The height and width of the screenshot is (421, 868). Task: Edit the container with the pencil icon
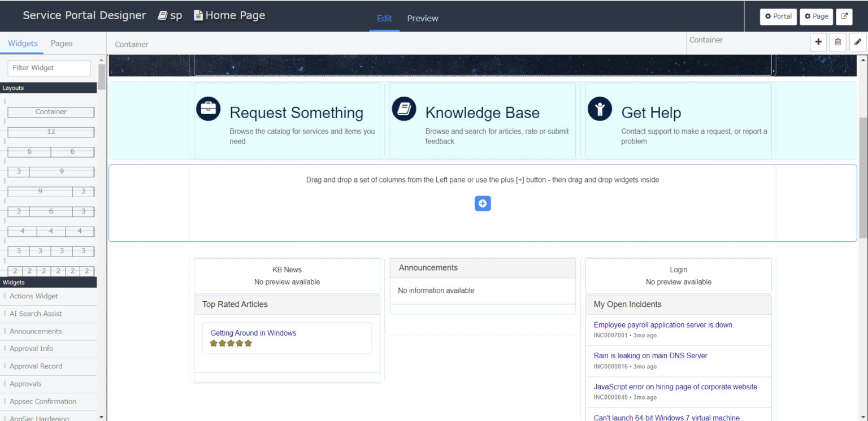857,42
